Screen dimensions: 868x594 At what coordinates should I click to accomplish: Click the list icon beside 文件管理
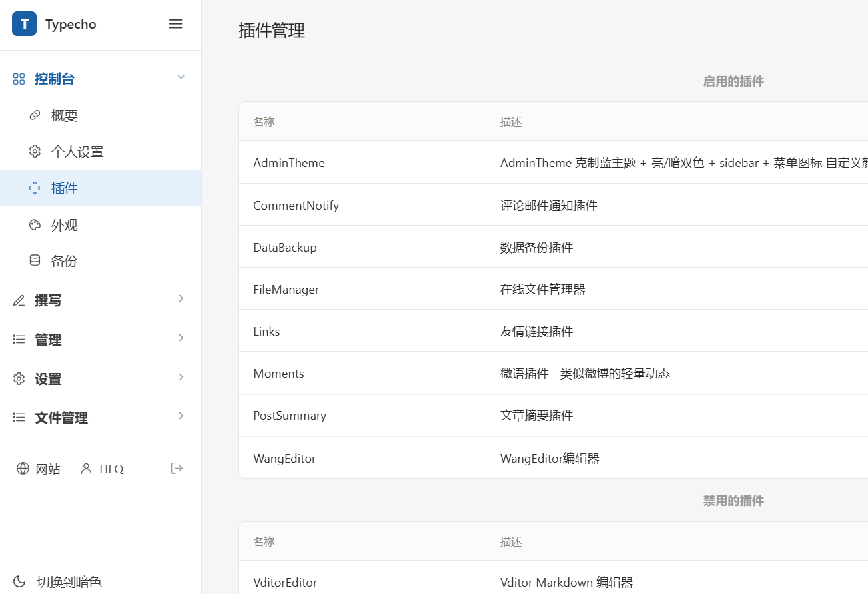[19, 418]
